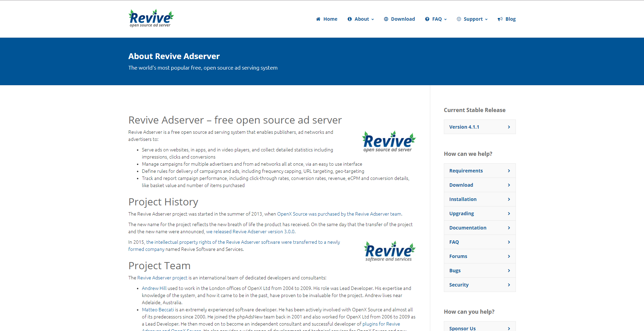
Task: Open the About menu item
Action: coord(361,19)
